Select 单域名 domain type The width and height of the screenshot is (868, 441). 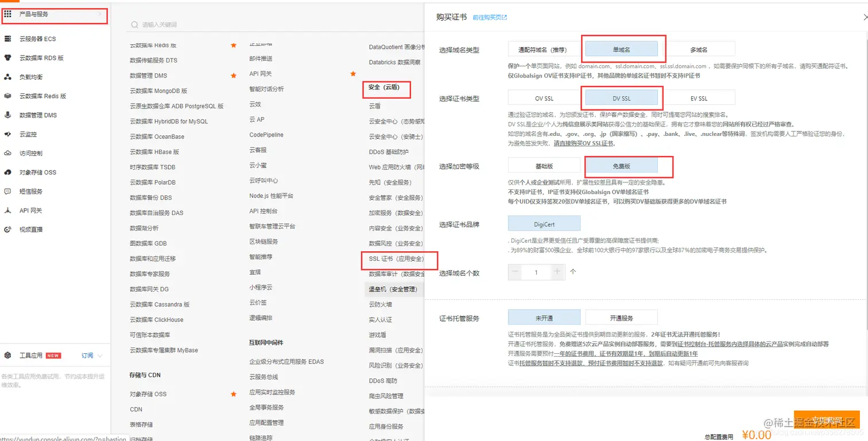[x=621, y=49]
